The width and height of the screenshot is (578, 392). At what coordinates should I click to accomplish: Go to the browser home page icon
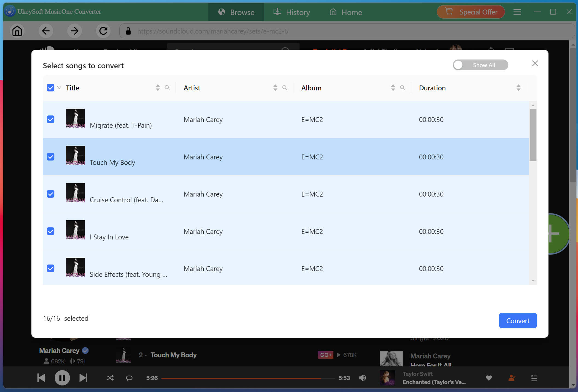[x=17, y=31]
